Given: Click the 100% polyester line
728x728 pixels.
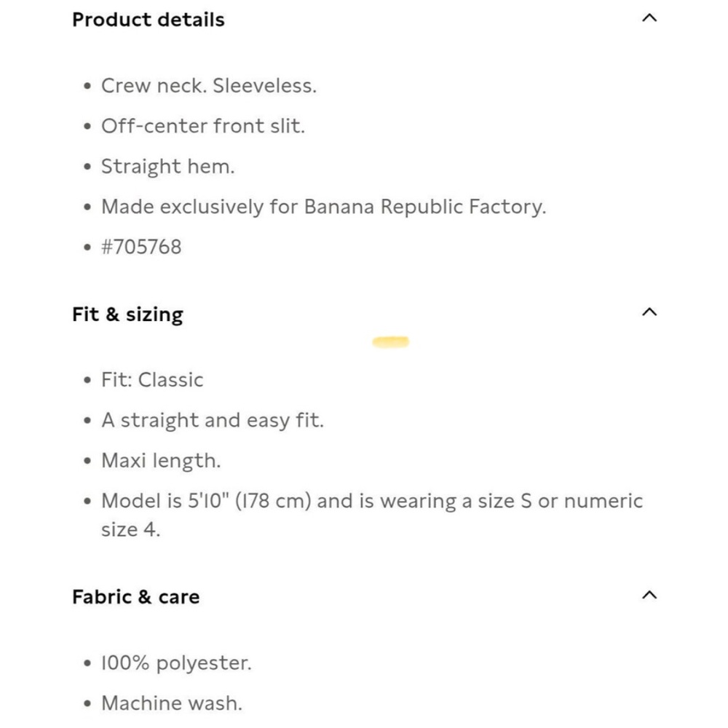Looking at the screenshot, I should point(176,663).
